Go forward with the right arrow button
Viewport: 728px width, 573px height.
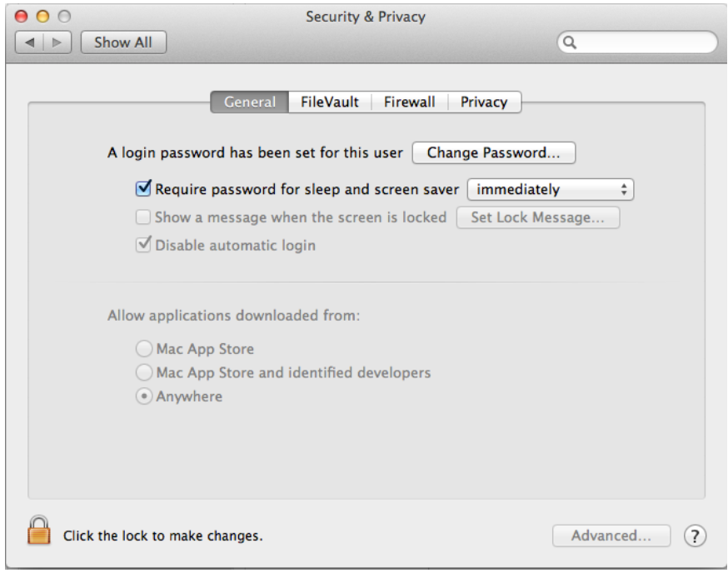coord(57,42)
